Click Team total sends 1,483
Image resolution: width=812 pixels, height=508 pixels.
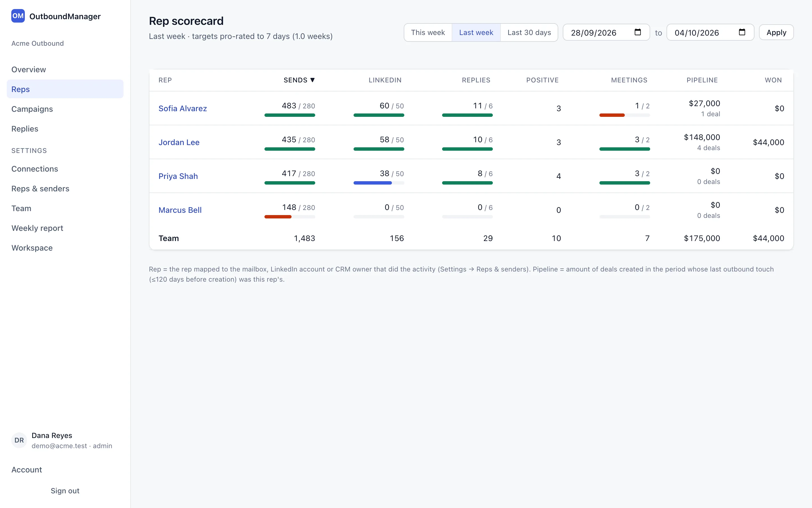pyautogui.click(x=304, y=238)
